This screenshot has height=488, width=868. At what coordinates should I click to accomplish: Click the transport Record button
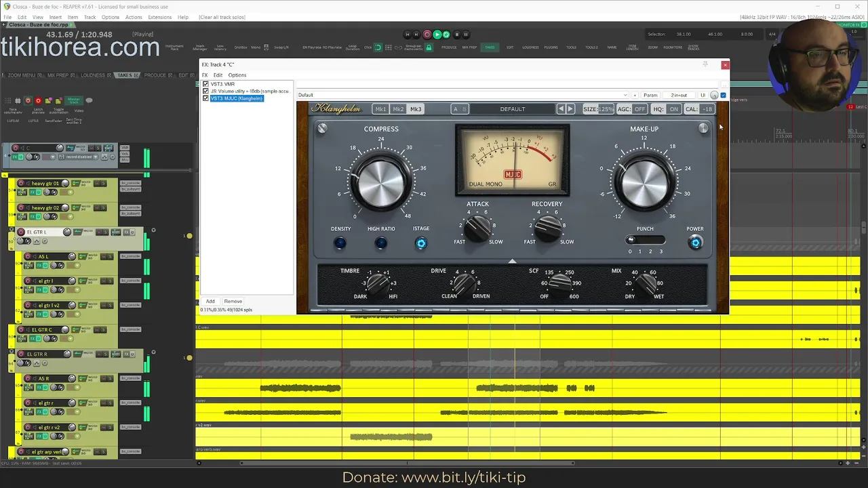pyautogui.click(x=427, y=34)
